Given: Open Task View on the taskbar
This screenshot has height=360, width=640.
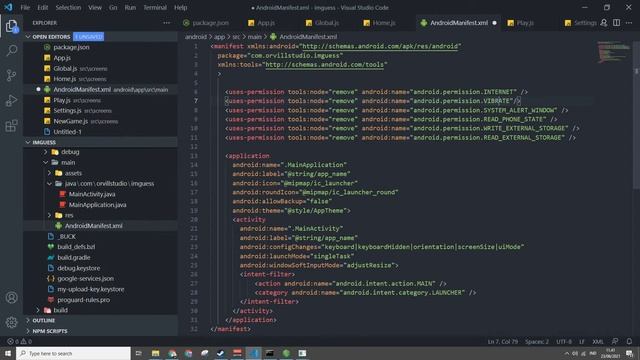Looking at the screenshot, I should (138, 353).
